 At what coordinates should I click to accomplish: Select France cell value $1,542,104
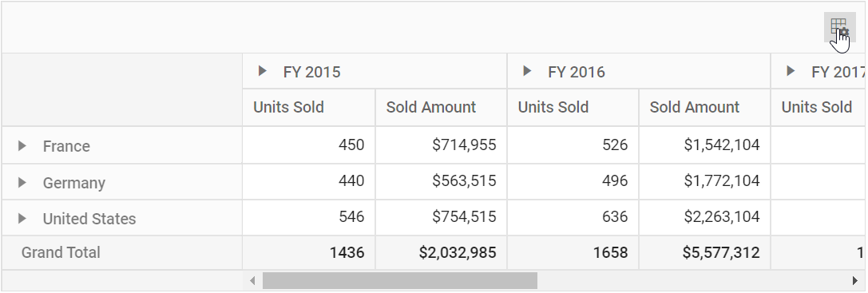pos(704,145)
